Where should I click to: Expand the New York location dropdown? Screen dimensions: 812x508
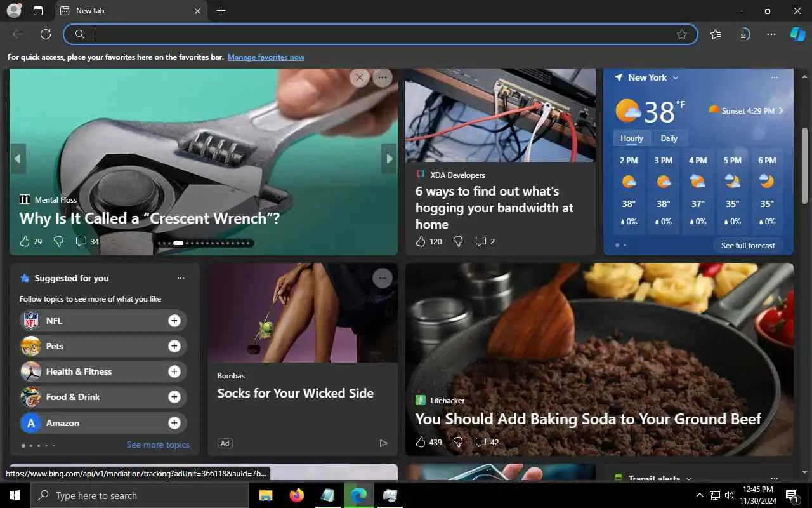(x=676, y=77)
